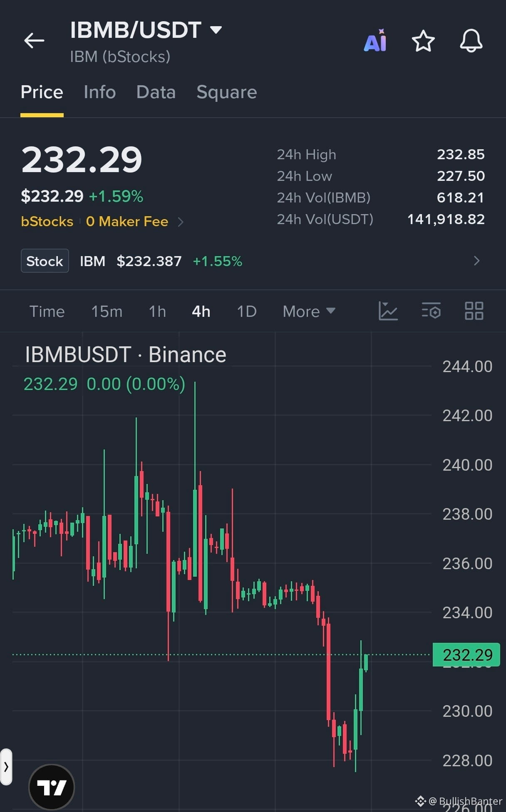The height and width of the screenshot is (812, 506).
Task: Tap the bStocks label
Action: 47,222
